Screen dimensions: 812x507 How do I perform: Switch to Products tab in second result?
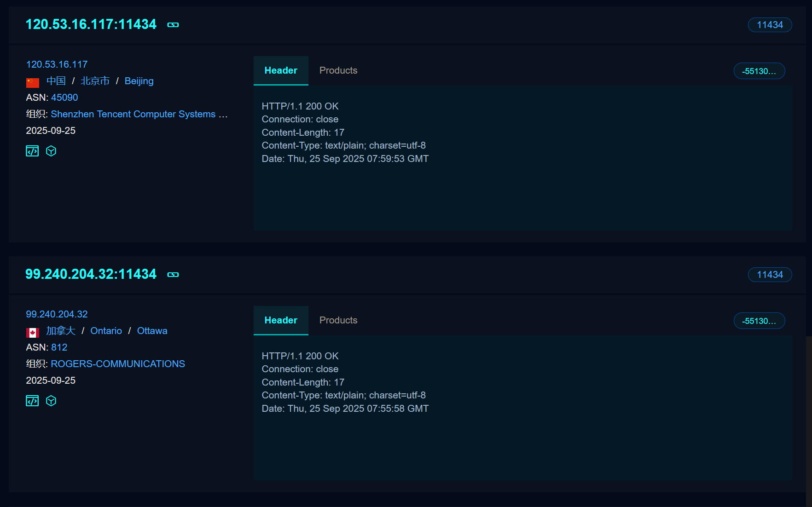338,320
